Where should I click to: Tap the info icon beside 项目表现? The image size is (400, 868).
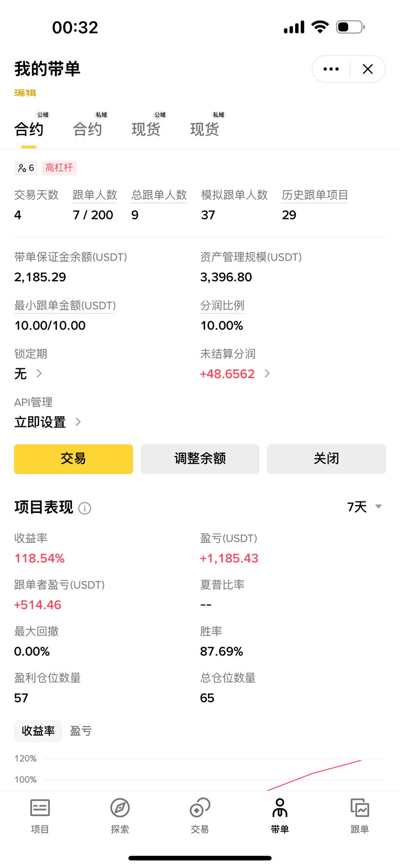coord(85,508)
